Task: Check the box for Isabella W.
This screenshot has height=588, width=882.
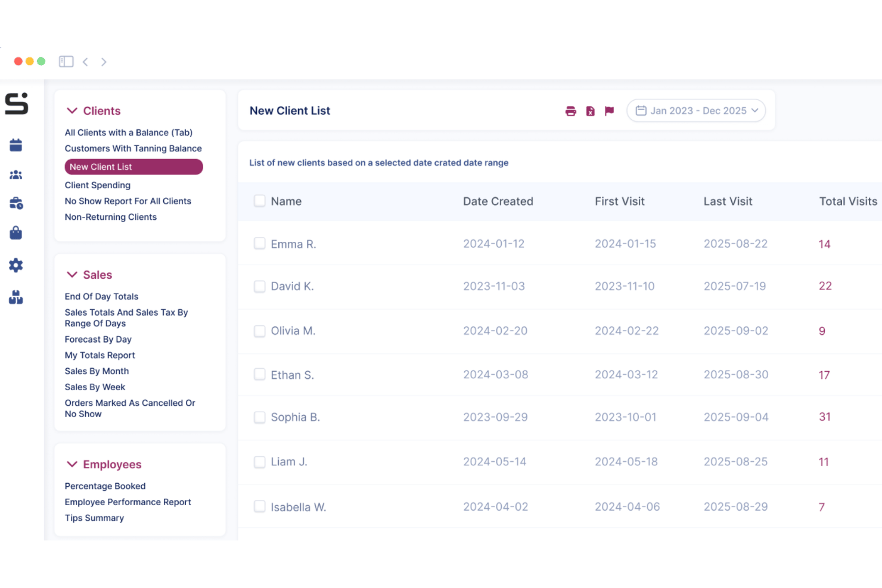Action: [x=260, y=506]
